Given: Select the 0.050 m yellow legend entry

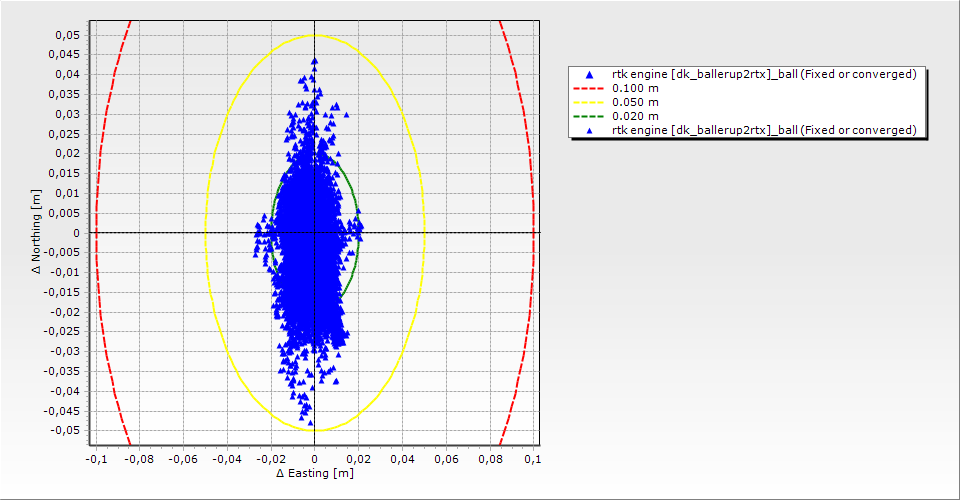Looking at the screenshot, I should (616, 102).
